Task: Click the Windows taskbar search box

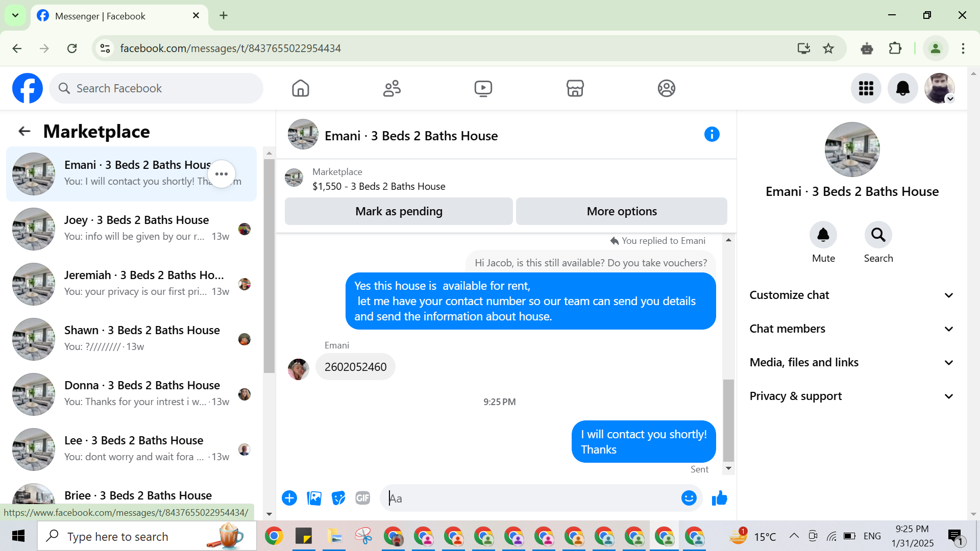Action: tap(147, 536)
